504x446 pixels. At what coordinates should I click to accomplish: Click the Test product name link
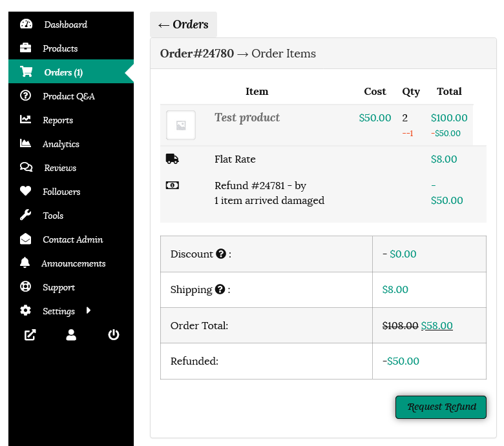(247, 117)
